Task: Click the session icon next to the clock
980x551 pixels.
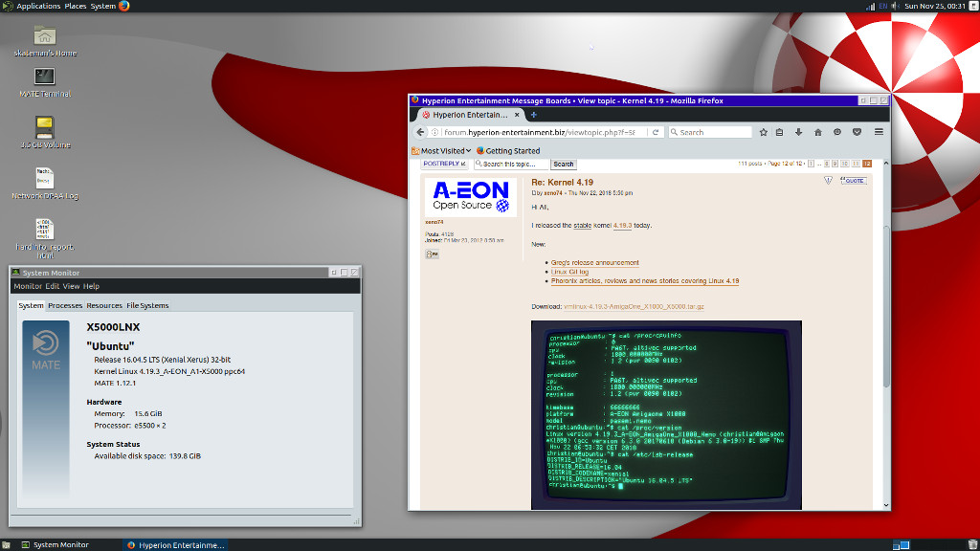Action: [x=973, y=6]
